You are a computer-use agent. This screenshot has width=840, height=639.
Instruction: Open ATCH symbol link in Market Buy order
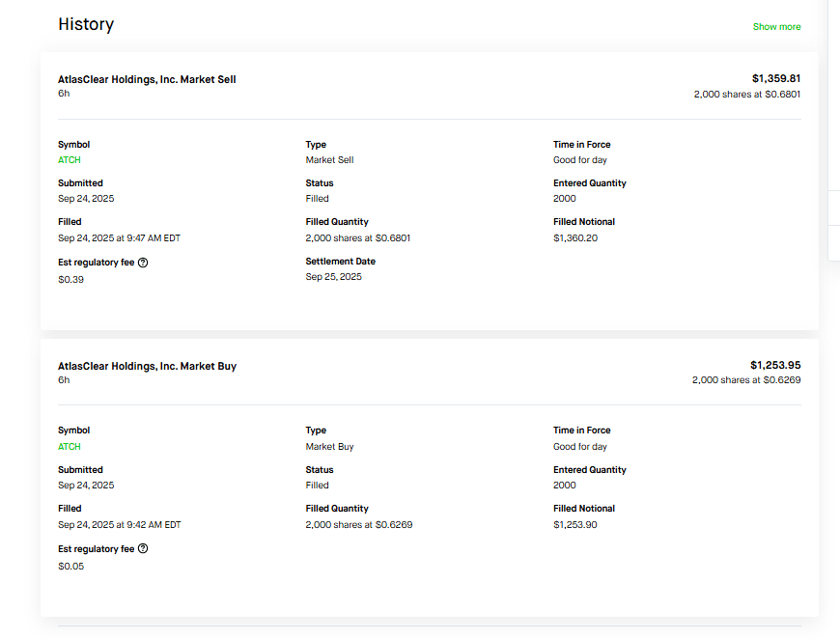(70, 447)
